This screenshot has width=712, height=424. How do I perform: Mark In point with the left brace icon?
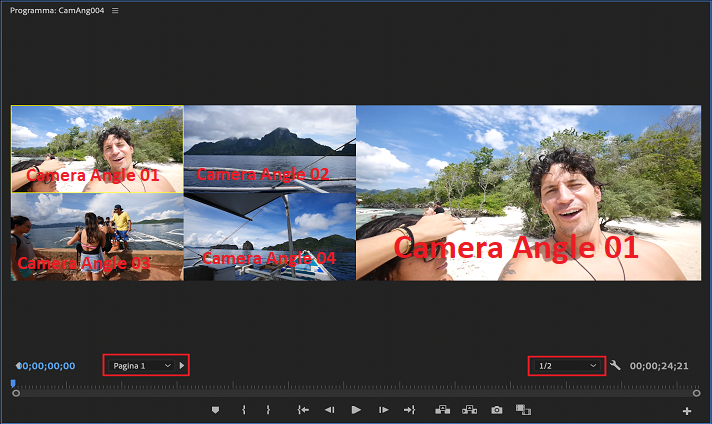(244, 410)
